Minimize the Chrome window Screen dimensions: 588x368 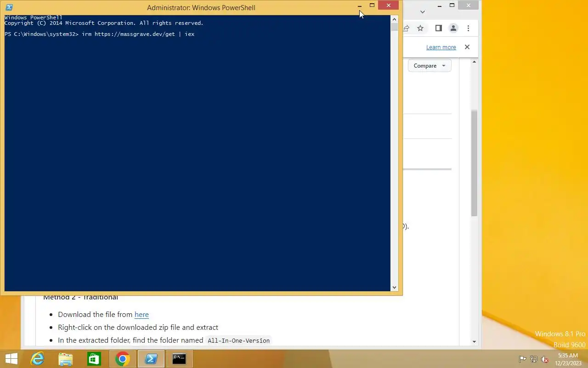(x=440, y=6)
